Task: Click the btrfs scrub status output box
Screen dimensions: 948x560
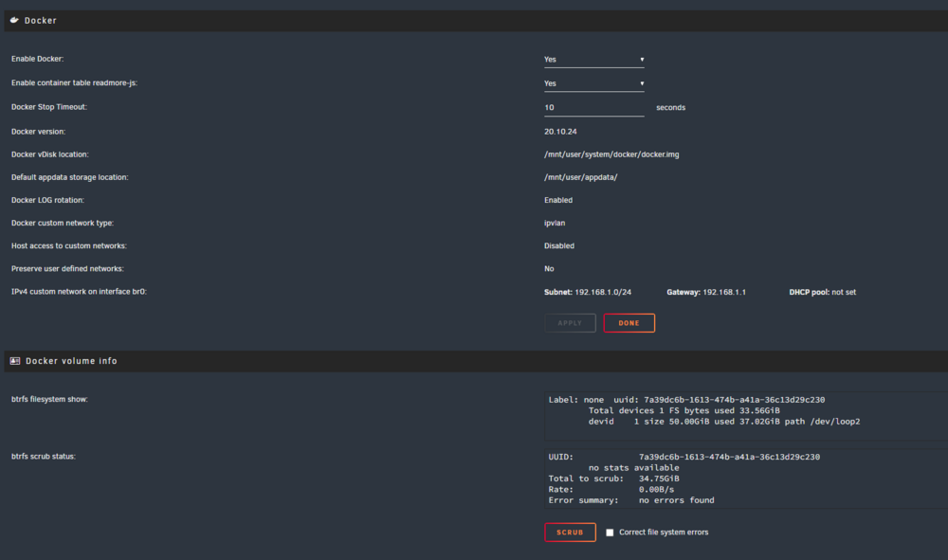Action: pyautogui.click(x=746, y=479)
